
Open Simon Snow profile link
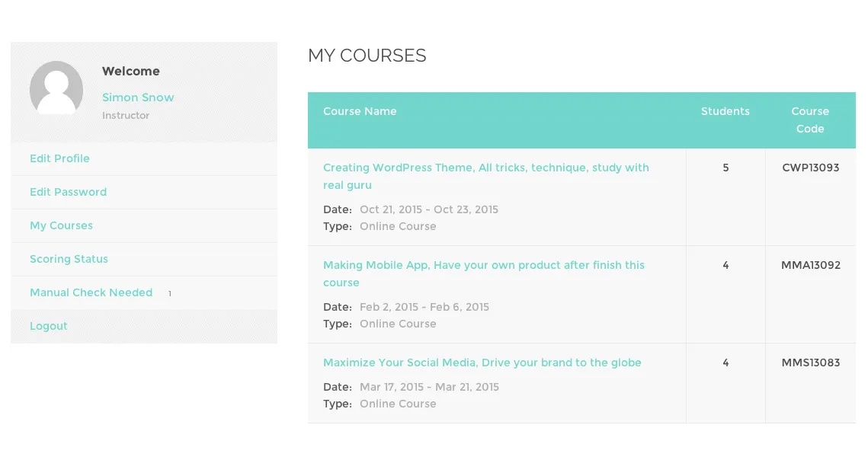[x=138, y=97]
